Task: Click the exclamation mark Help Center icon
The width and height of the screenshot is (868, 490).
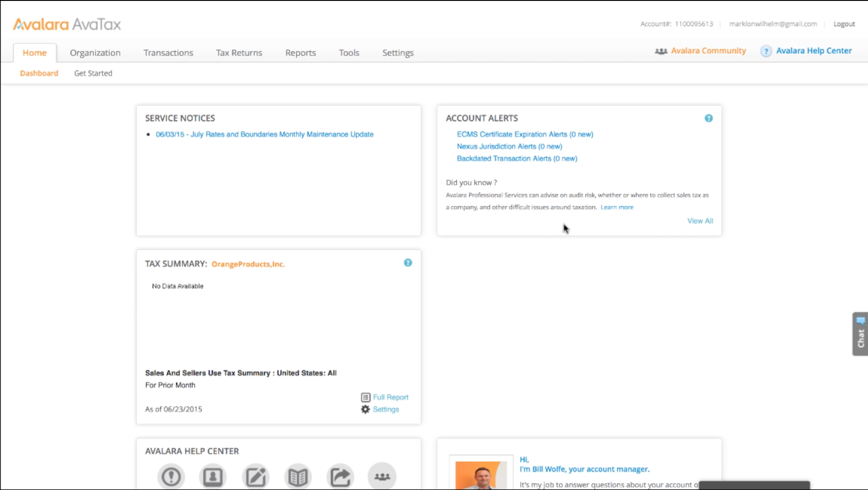Action: click(171, 476)
